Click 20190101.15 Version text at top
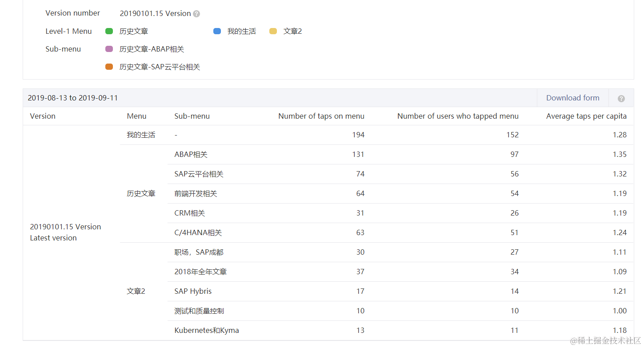This screenshot has height=348, width=644. point(155,13)
